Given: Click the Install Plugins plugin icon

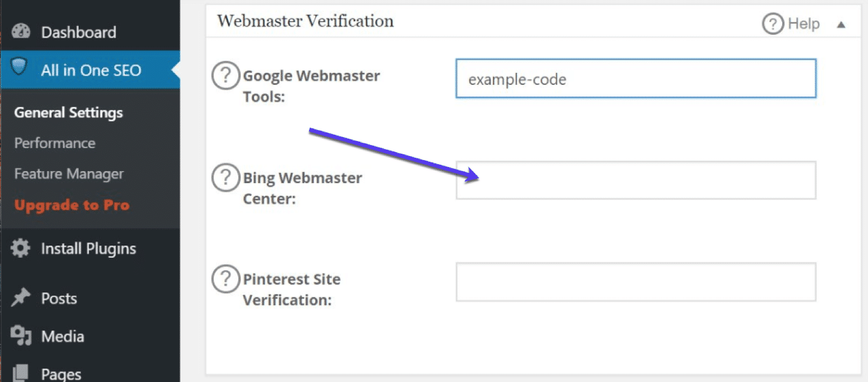Looking at the screenshot, I should pos(21,248).
